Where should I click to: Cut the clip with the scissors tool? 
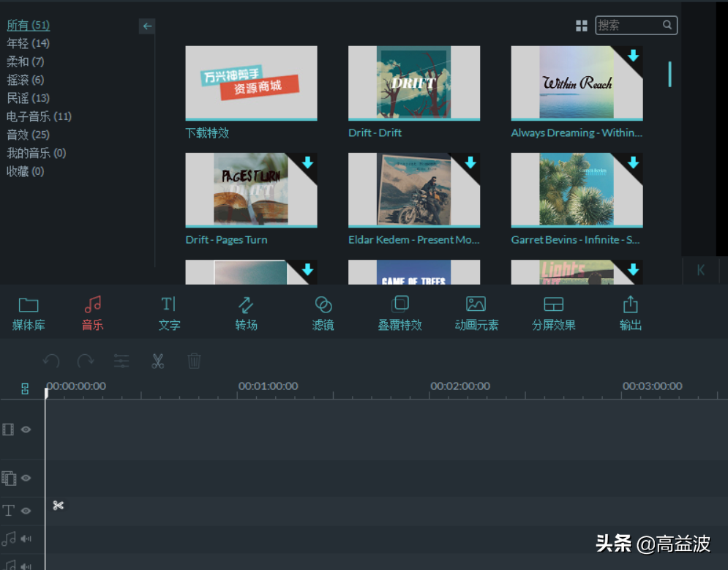(x=158, y=361)
